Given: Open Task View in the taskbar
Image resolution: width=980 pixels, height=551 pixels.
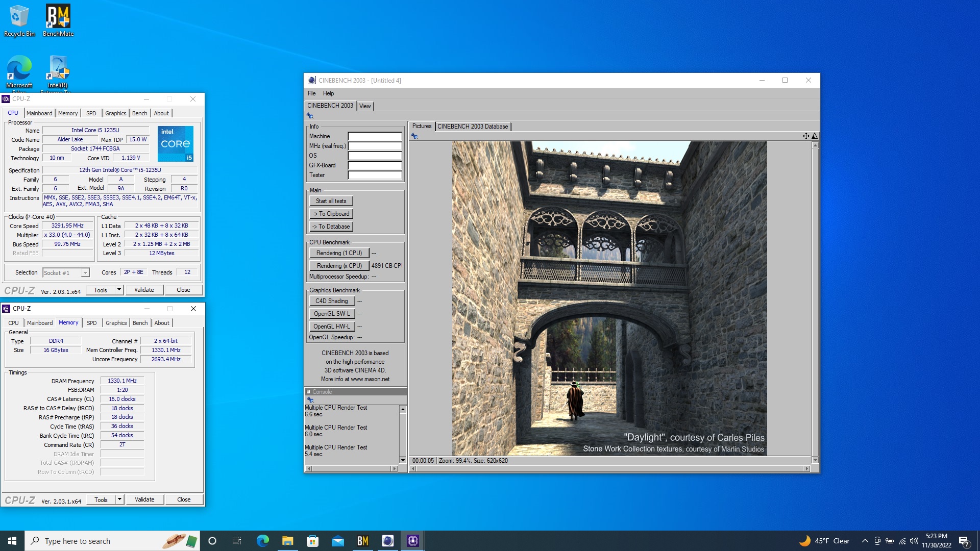Looking at the screenshot, I should (x=237, y=541).
